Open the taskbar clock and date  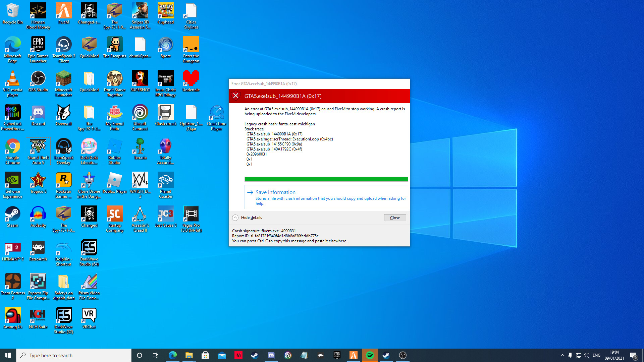[614, 355]
